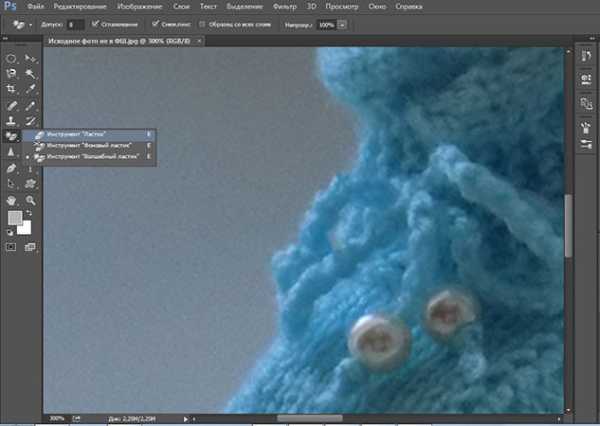Image resolution: width=600 pixels, height=426 pixels.
Task: Choose Инструмент "Фоновый ластик" from flyout
Action: click(89, 145)
